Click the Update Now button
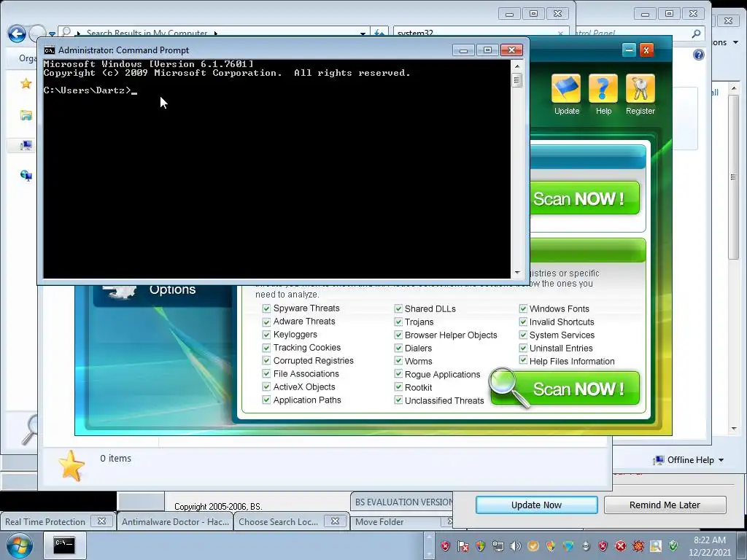This screenshot has width=747, height=560. [x=536, y=505]
